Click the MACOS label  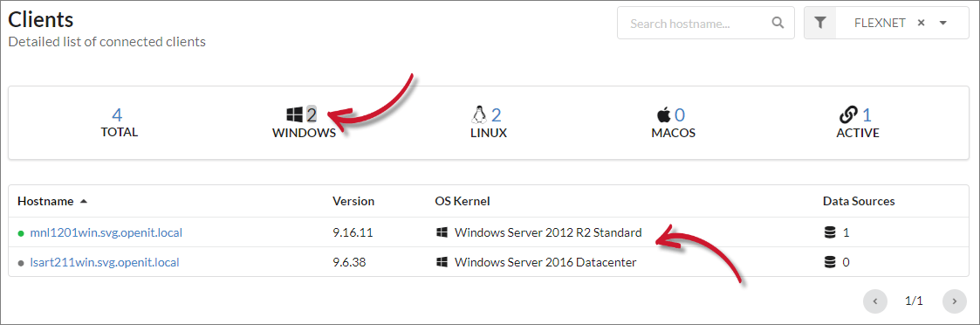click(x=673, y=134)
